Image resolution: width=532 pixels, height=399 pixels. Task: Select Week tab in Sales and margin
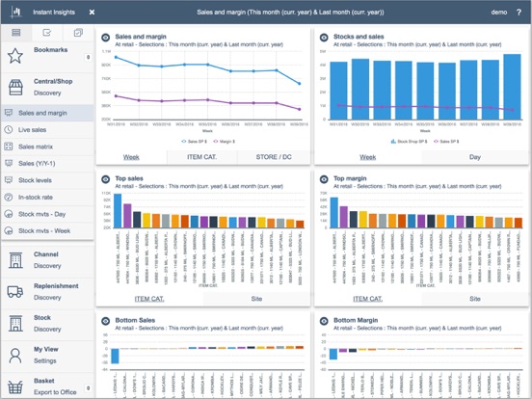[x=131, y=157]
